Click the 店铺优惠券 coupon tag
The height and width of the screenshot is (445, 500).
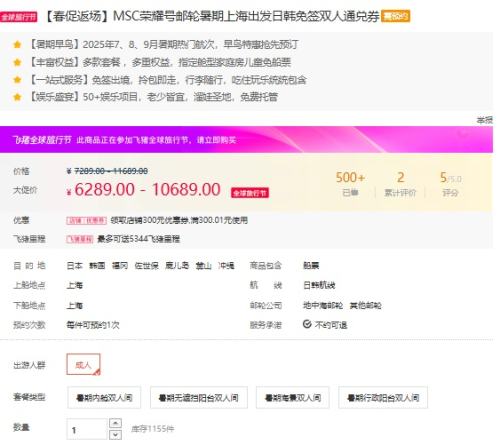86,220
